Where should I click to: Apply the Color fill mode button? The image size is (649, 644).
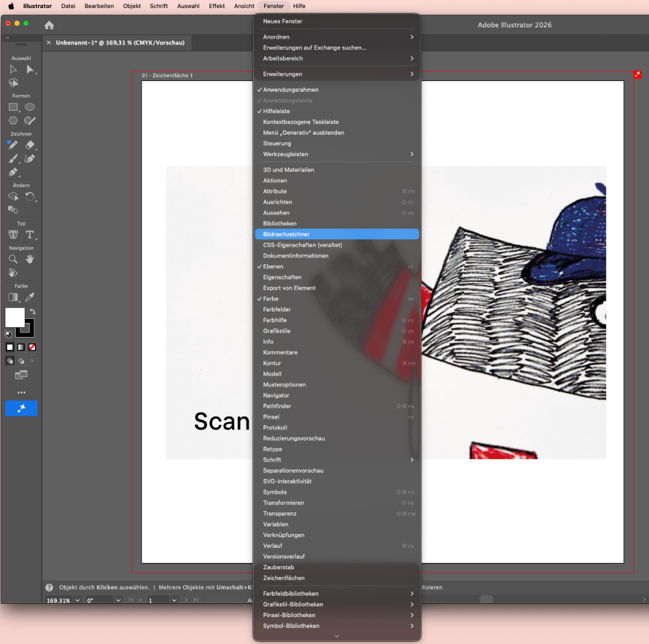10,347
